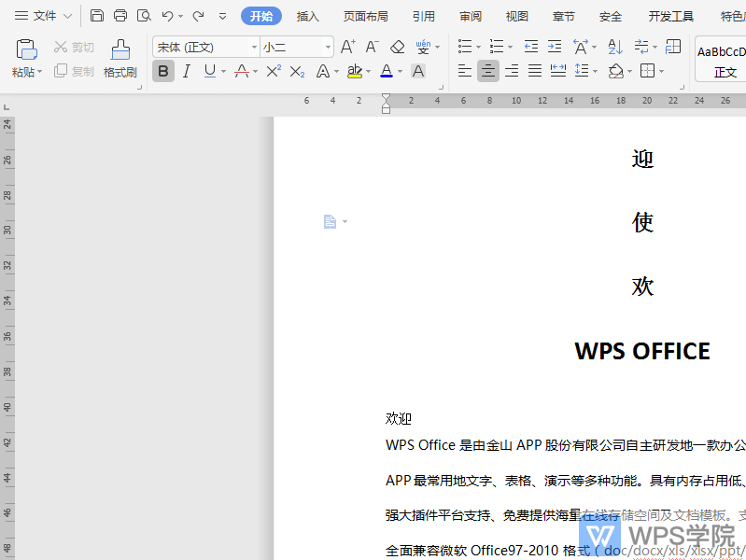746x560 pixels.
Task: Expand the paste (粘贴) options arrow
Action: (39, 73)
